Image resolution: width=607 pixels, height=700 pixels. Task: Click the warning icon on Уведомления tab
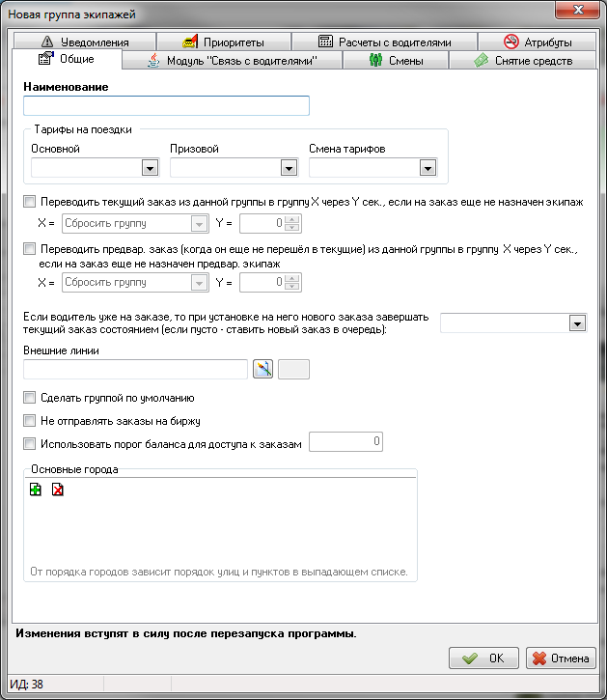tap(47, 42)
